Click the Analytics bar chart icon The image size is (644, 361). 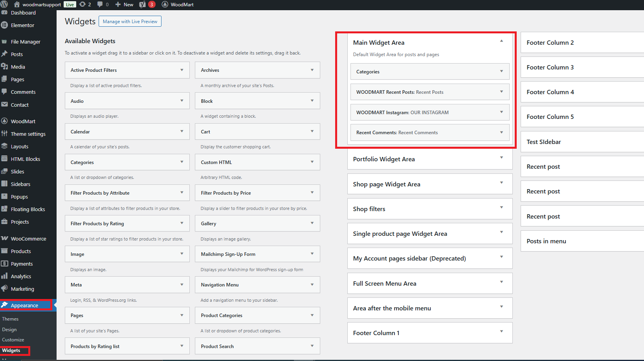4,276
